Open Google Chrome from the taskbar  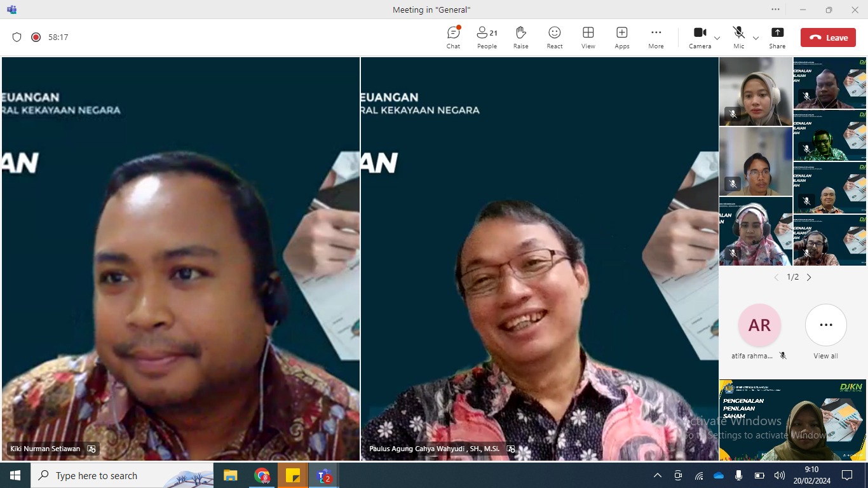(262, 475)
